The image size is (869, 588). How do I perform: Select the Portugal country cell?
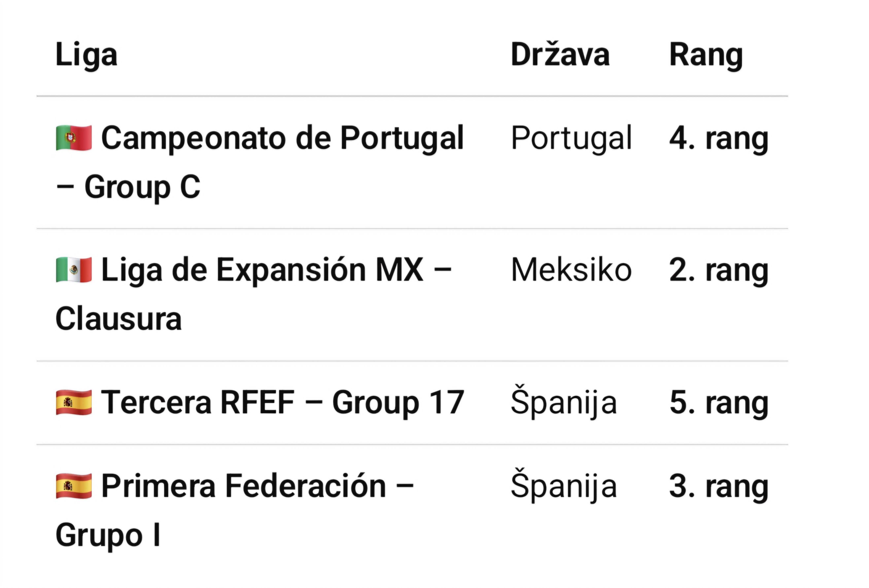pos(571,138)
